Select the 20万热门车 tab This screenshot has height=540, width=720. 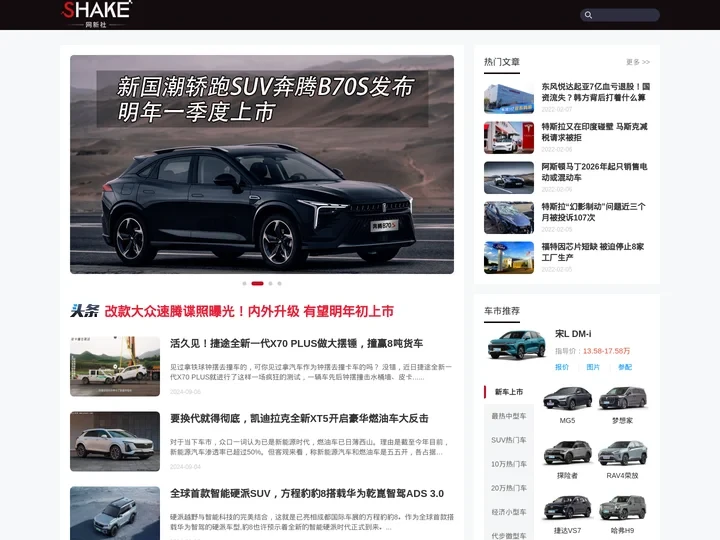[509, 488]
